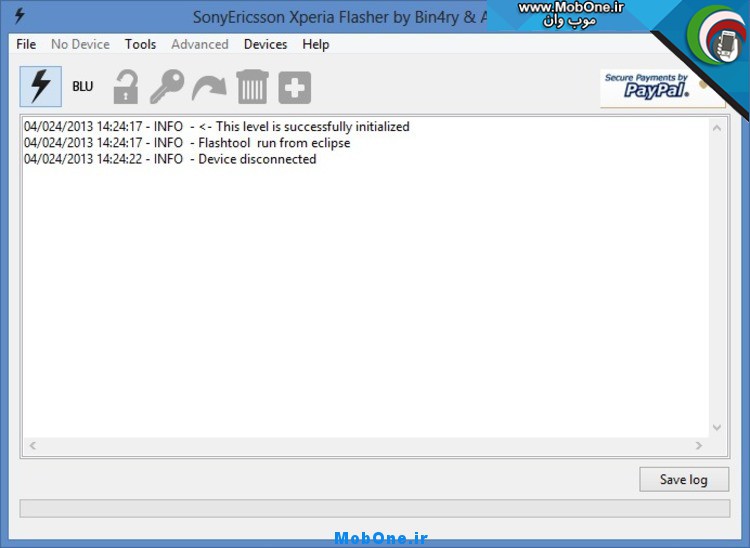Click the progress bar at the bottom
750x548 pixels.
click(x=374, y=509)
